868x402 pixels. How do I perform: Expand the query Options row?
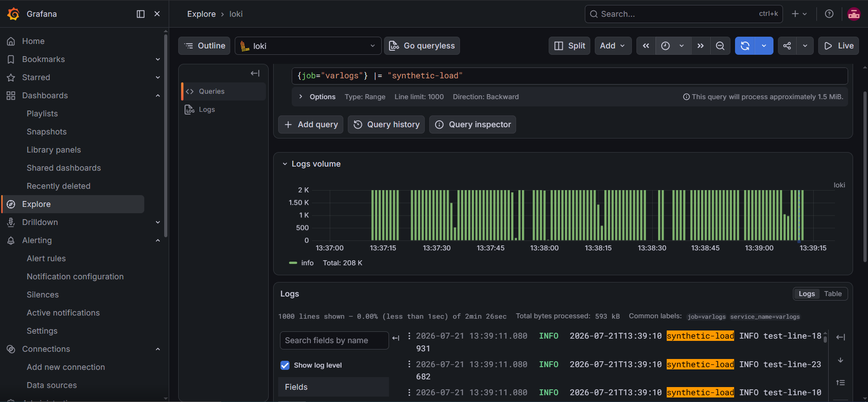click(x=317, y=97)
